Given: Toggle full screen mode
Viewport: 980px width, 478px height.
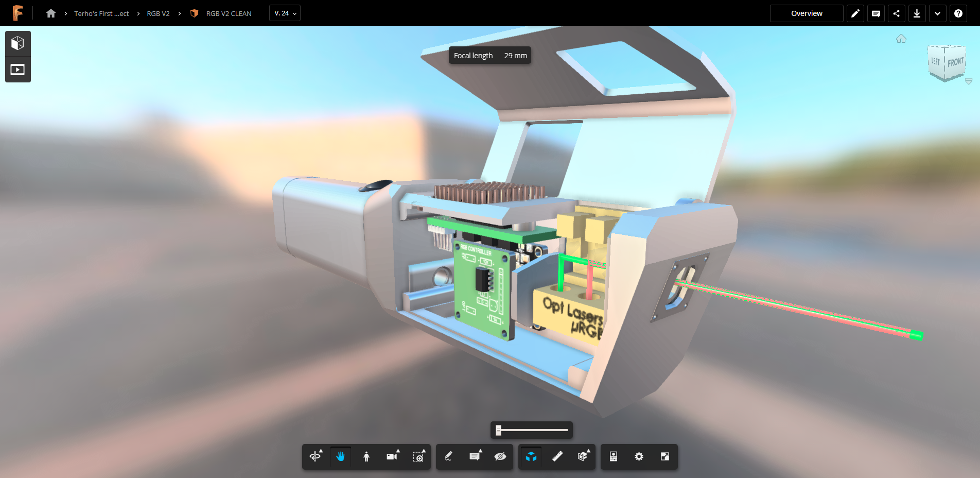Looking at the screenshot, I should click(x=665, y=456).
